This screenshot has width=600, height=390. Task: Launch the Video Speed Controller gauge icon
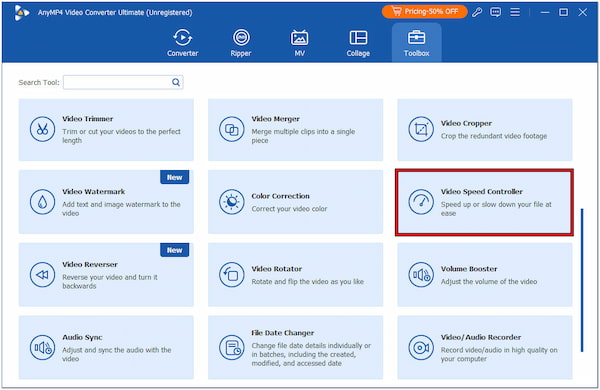tap(421, 202)
